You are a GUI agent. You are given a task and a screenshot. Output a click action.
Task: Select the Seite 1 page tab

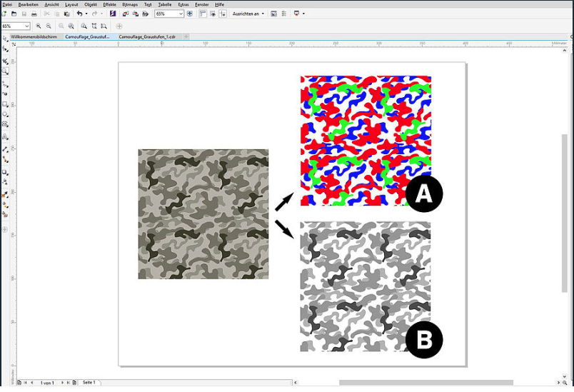pos(89,383)
